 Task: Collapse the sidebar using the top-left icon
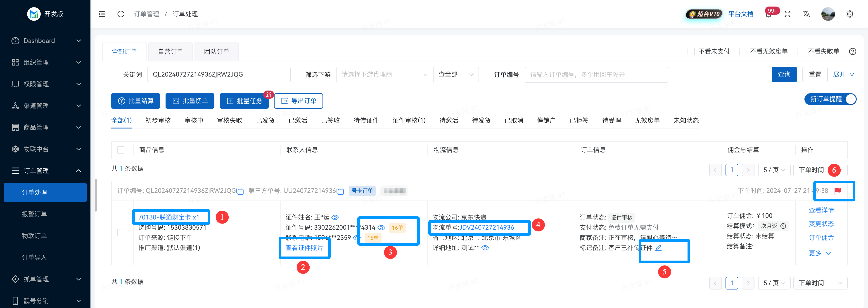[101, 14]
